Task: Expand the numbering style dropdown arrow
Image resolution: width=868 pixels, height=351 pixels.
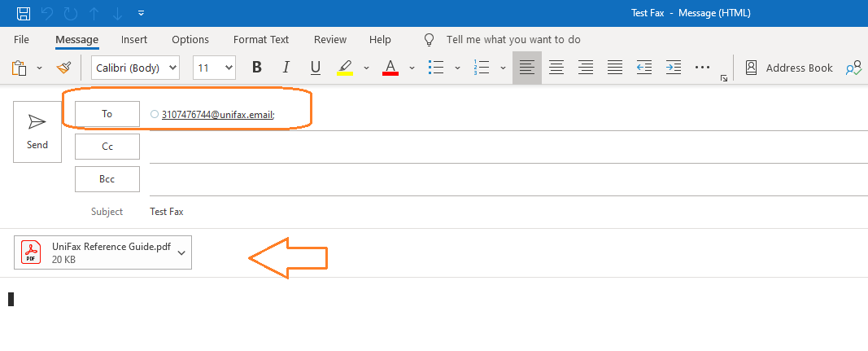Action: [503, 68]
